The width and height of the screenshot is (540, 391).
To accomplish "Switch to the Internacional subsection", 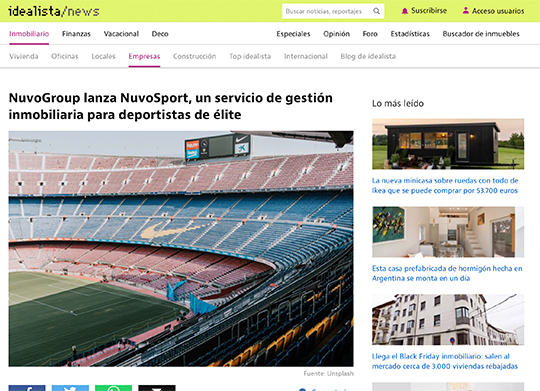I will click(x=306, y=56).
